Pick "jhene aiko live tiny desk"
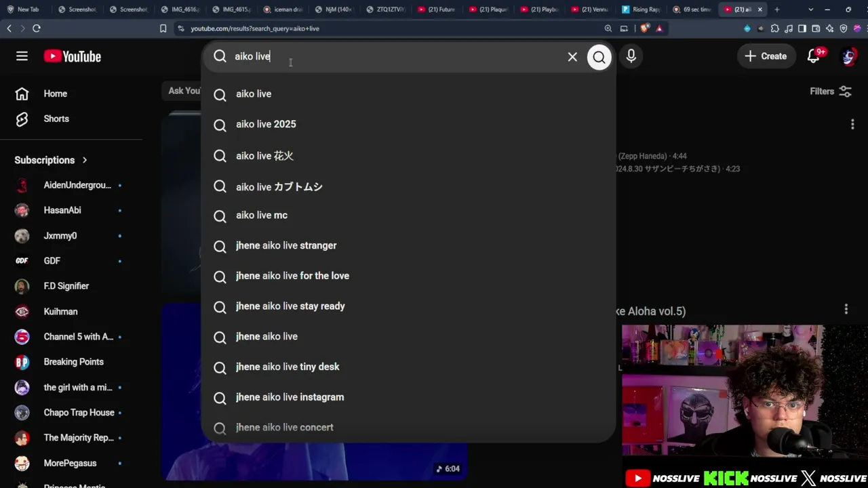868x488 pixels. tap(408, 367)
